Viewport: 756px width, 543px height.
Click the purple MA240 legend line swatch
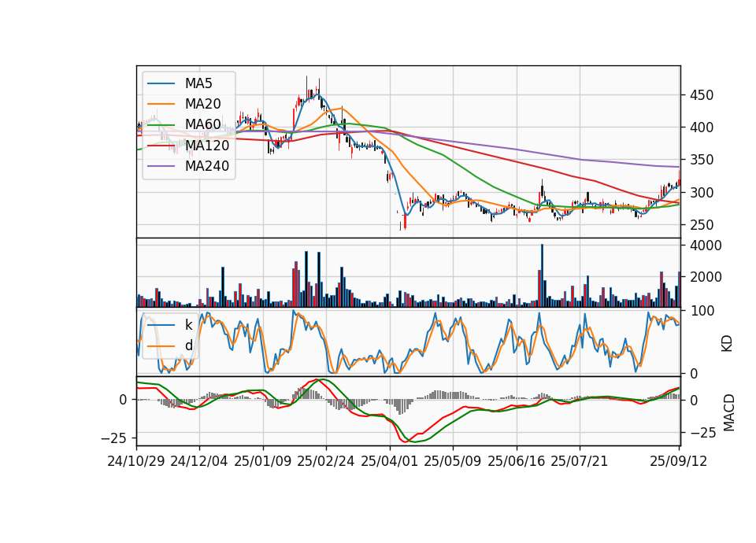[x=161, y=166]
